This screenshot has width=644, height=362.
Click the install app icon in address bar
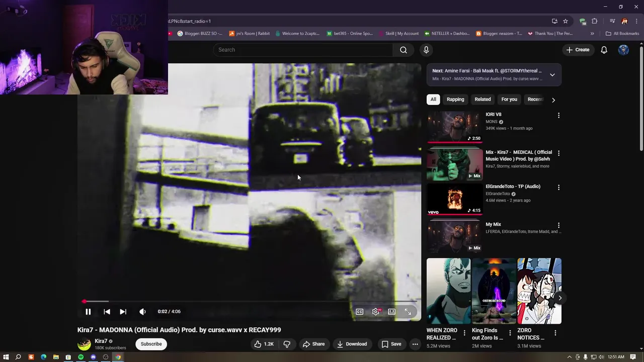(554, 21)
